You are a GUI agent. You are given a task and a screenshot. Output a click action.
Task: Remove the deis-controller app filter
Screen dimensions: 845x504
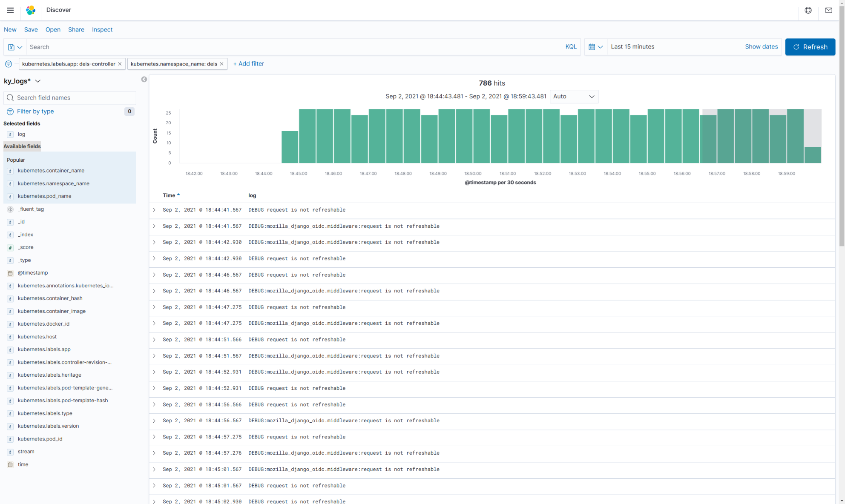click(120, 64)
